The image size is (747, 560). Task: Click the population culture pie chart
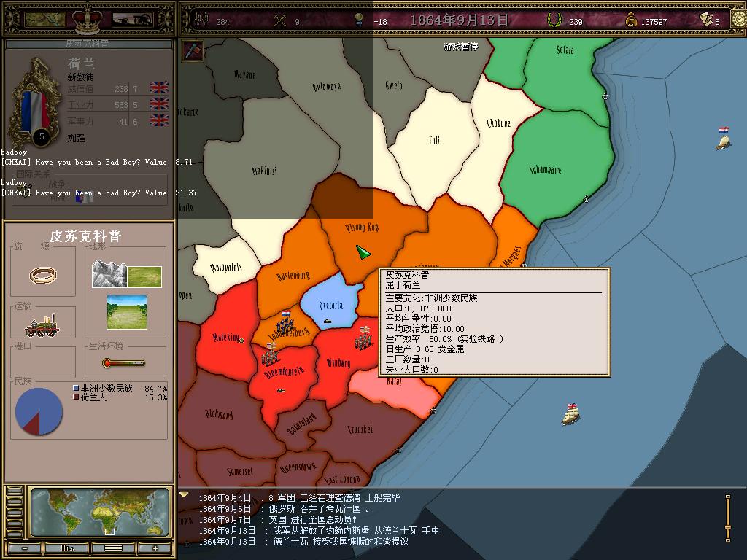coord(39,411)
